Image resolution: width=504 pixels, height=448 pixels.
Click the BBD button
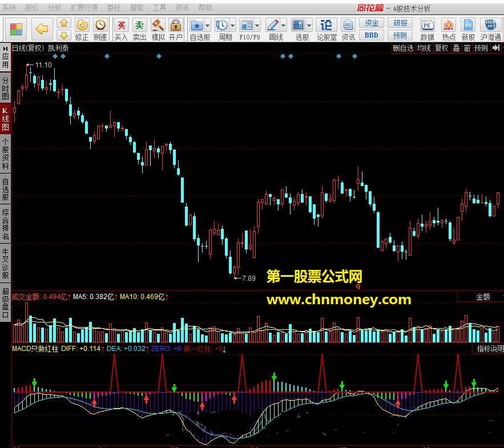[x=371, y=35]
